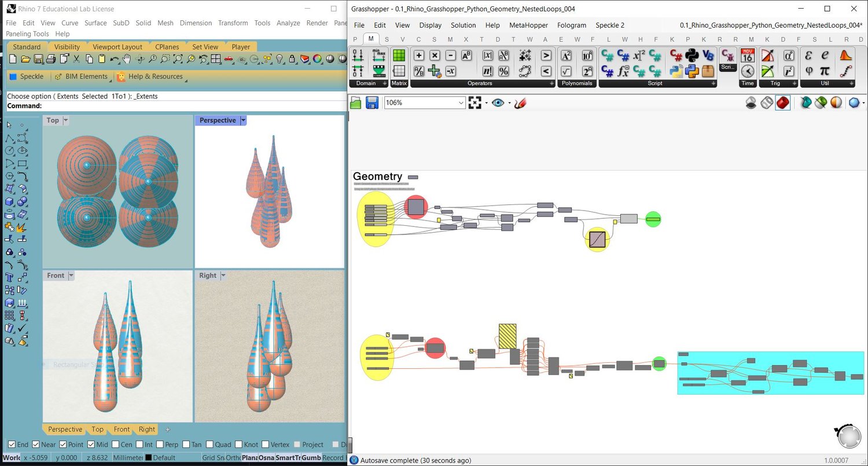This screenshot has width=868, height=466.
Task: Click the Pi constant component icon
Action: (x=825, y=71)
